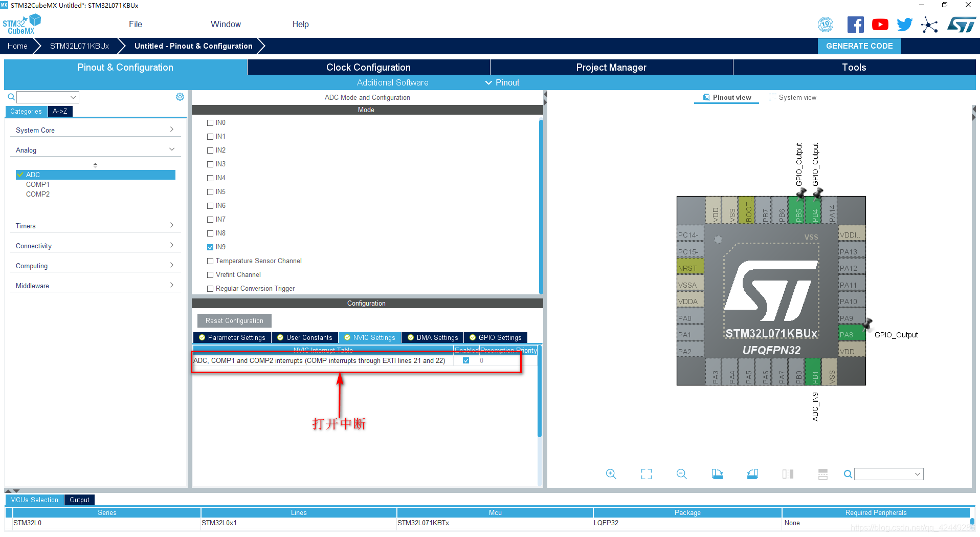Open the Pinout dropdown menu
Viewport: 980px width, 537px height.
pos(502,82)
